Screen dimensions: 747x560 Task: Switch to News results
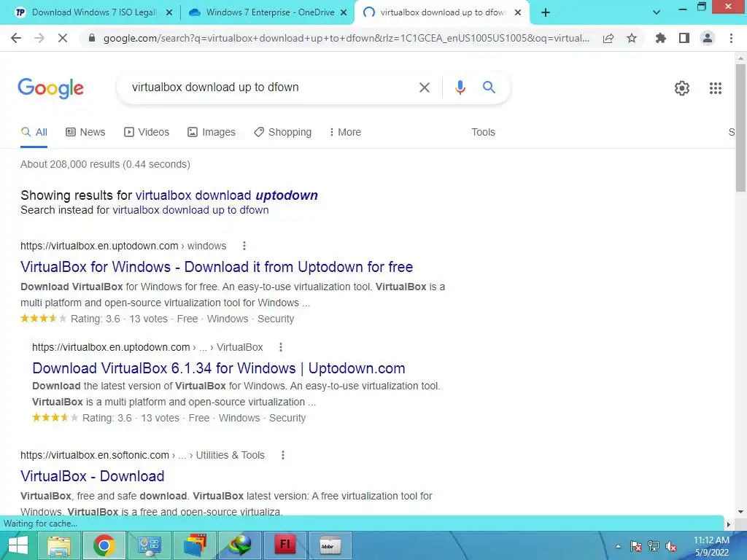tap(85, 133)
